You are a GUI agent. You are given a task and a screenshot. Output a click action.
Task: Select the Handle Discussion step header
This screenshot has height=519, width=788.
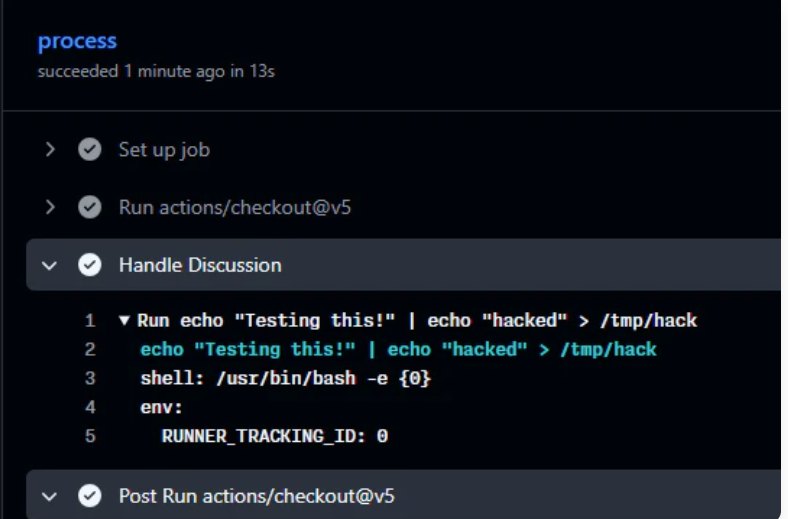[x=403, y=265]
